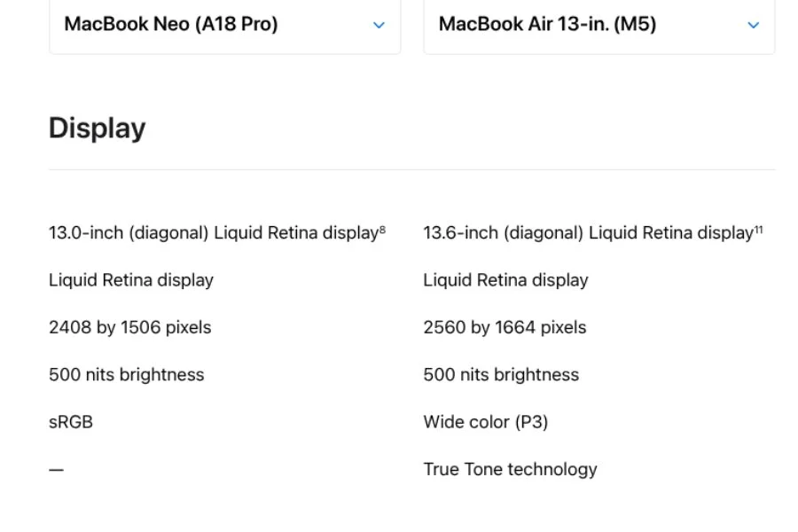
Task: Click the 500 nits brightness entry under MacBook Air
Action: (x=502, y=374)
